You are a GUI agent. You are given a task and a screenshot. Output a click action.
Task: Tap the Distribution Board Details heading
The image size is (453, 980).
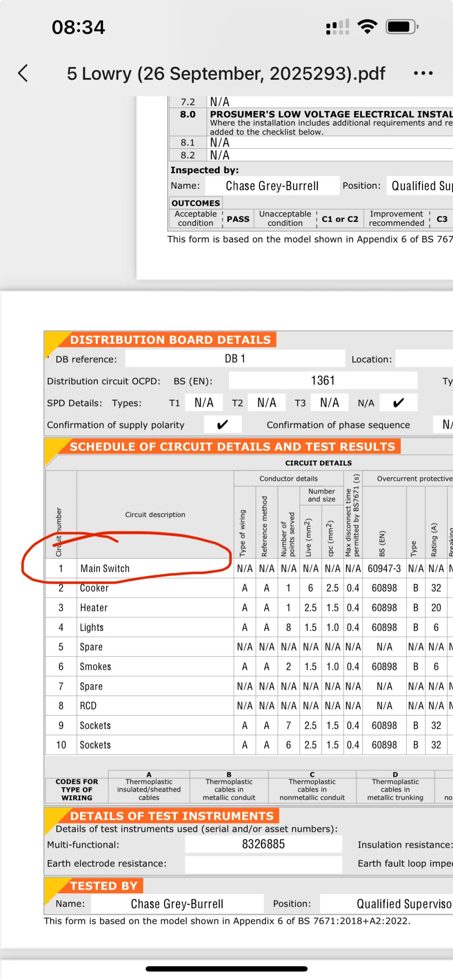(171, 340)
